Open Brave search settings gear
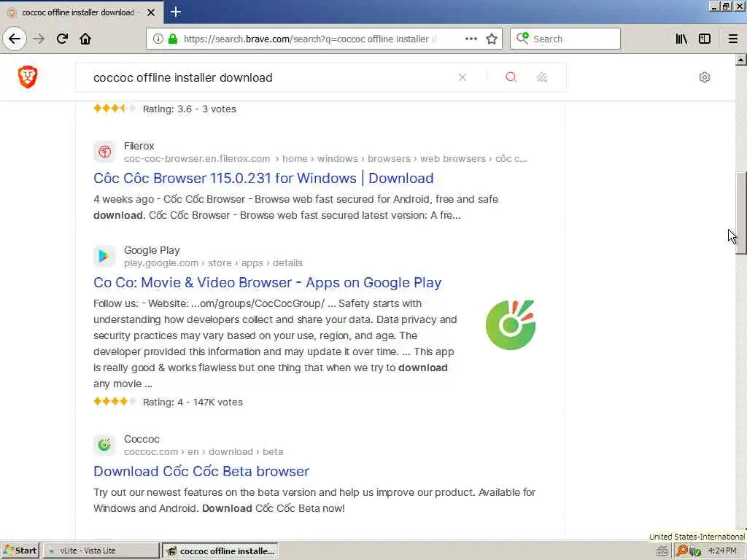The height and width of the screenshot is (560, 747). 705,77
